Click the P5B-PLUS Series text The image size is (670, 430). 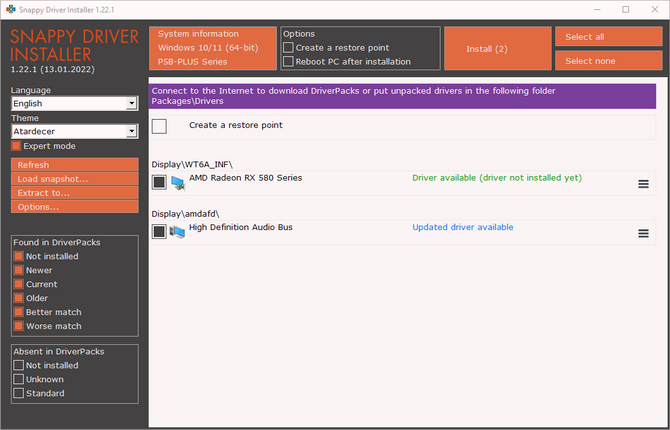tap(193, 62)
